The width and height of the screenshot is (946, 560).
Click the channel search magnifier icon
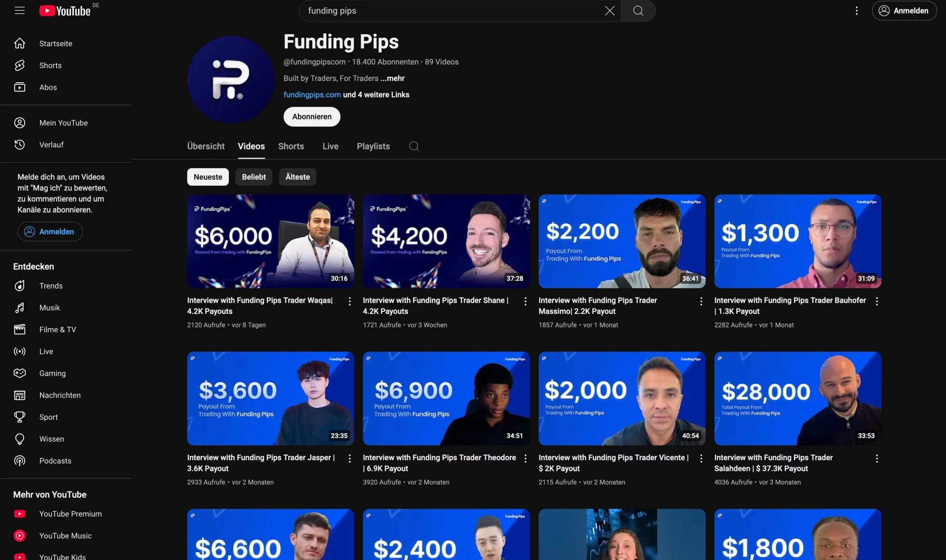[414, 147]
